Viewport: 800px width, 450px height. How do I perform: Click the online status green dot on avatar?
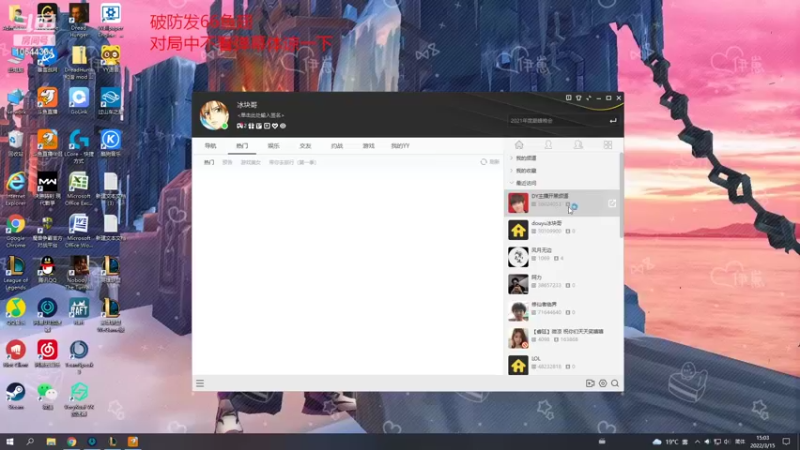click(224, 126)
